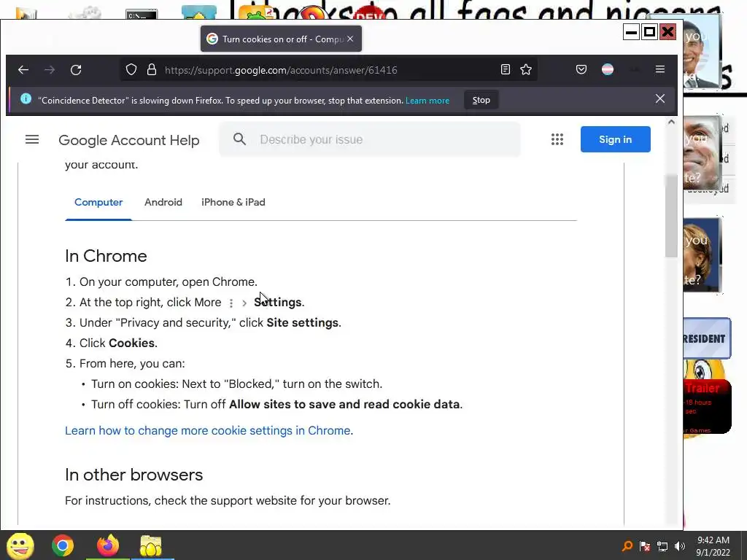Click the bold 'Cookies' text
The image size is (747, 560).
coord(131,343)
